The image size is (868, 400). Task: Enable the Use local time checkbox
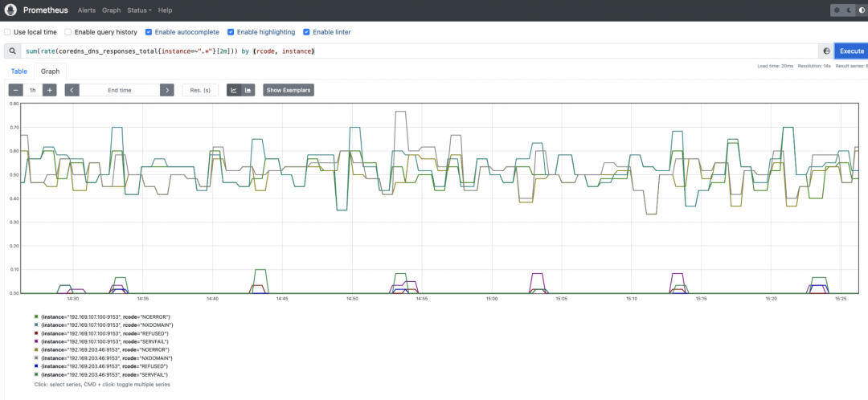[x=7, y=32]
